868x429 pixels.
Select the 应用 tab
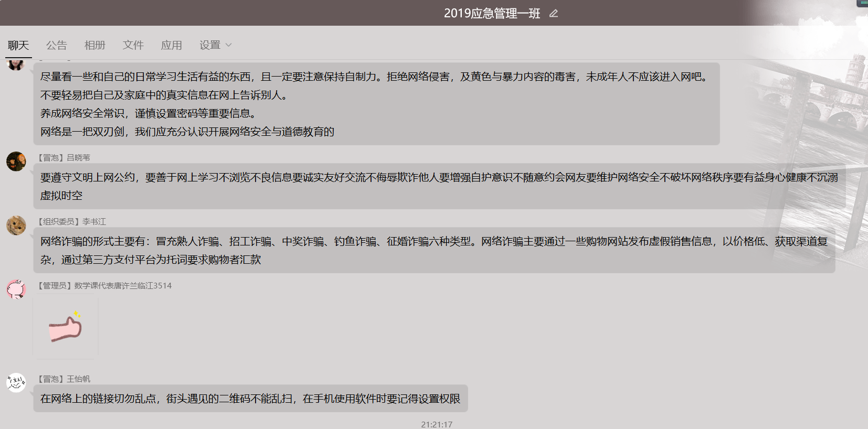171,45
